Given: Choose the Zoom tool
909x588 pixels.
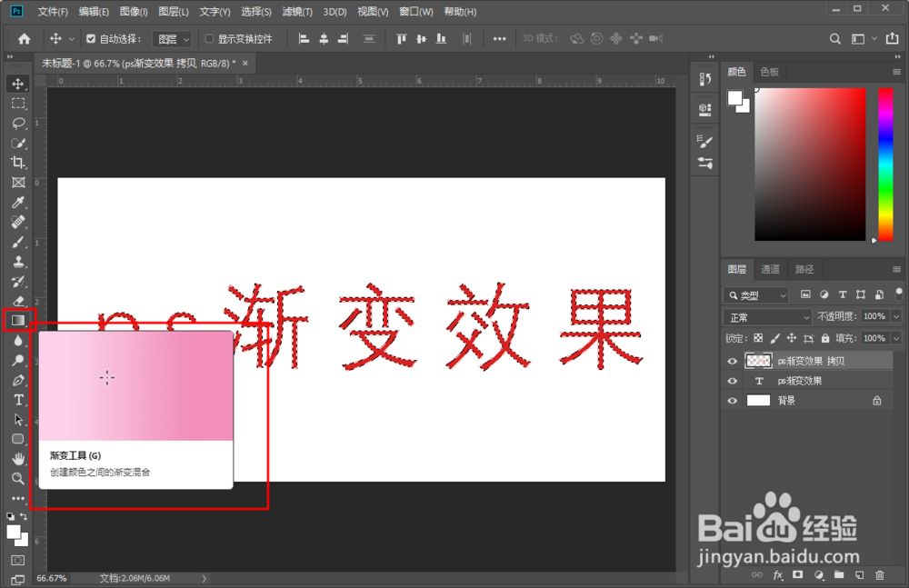Looking at the screenshot, I should [x=18, y=479].
